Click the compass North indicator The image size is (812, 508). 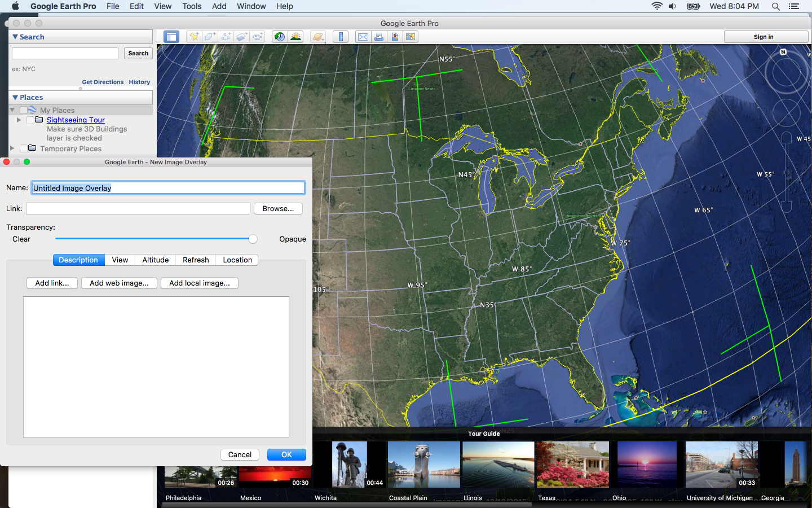coord(783,52)
